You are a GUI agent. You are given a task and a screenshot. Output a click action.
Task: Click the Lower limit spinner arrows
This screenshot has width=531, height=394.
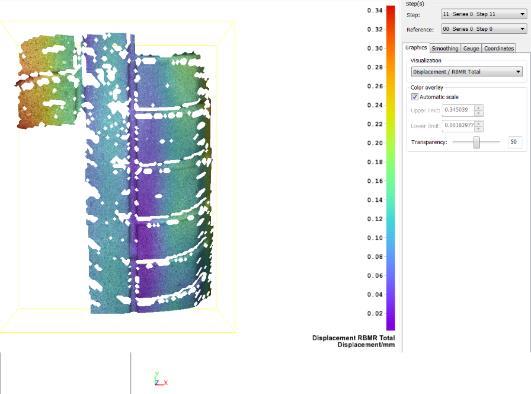click(479, 126)
